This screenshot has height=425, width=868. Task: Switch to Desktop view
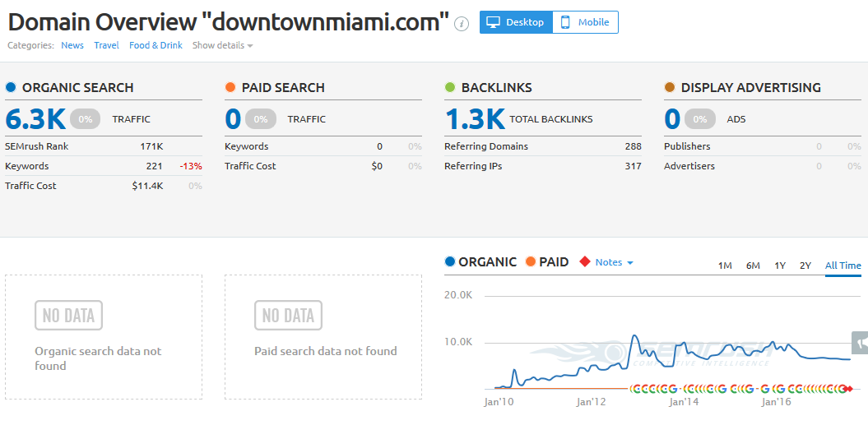pos(516,22)
